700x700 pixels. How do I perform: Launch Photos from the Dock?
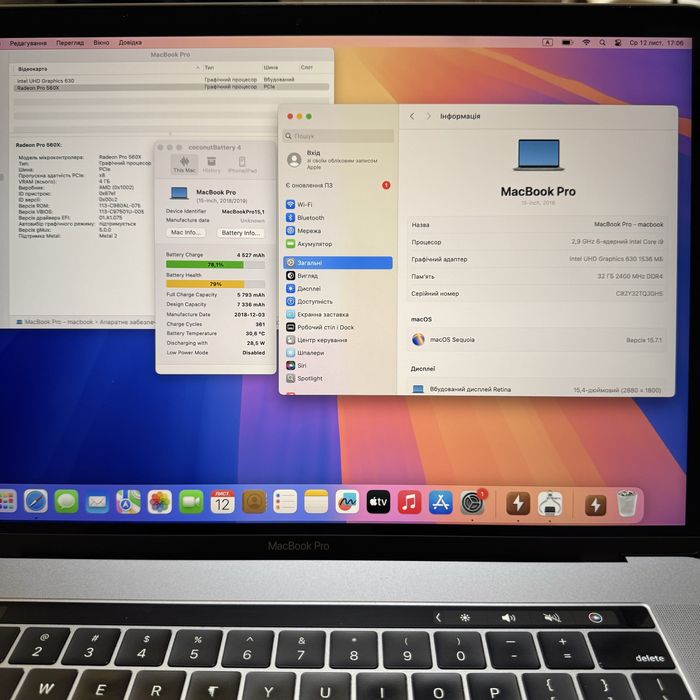coord(159,502)
